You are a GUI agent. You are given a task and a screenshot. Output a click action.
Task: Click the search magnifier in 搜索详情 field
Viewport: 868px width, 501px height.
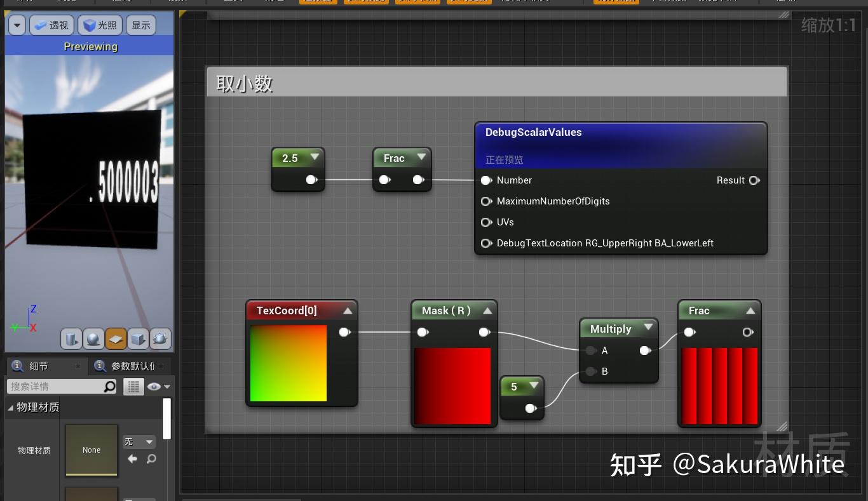[x=108, y=386]
